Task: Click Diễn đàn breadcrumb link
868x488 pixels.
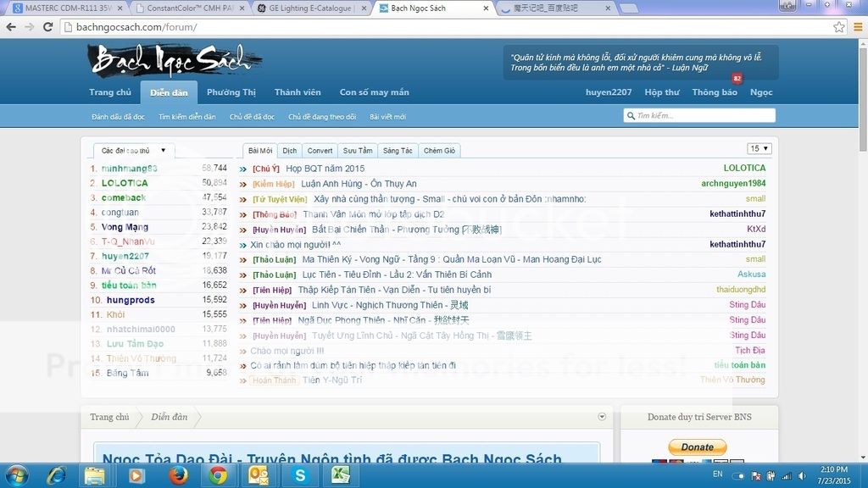Action: [169, 417]
